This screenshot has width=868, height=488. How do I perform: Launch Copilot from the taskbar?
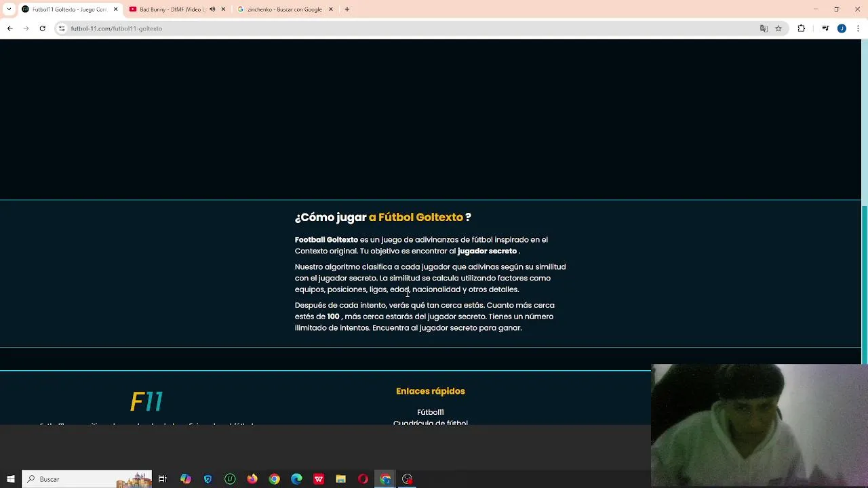coord(185,479)
